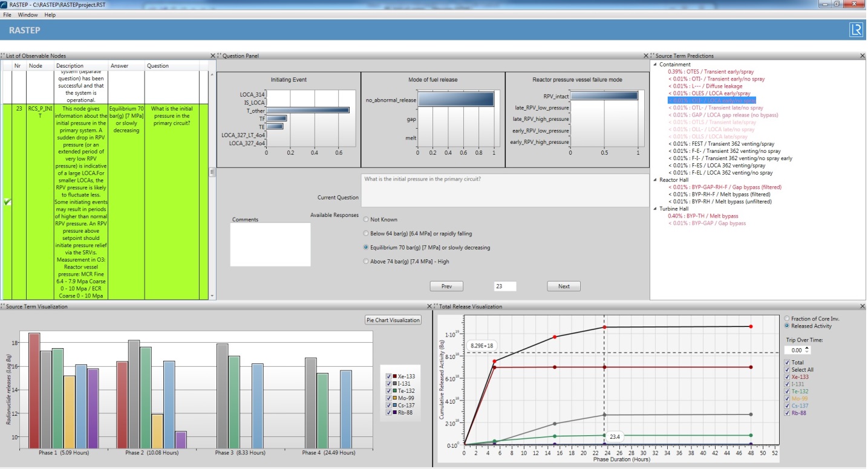
Task: Click the grip icon of Source Term Predictions
Action: (x=652, y=56)
